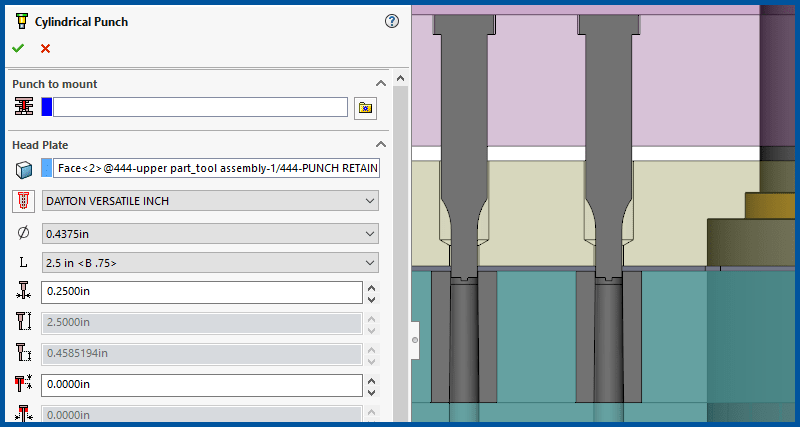Screen dimensions: 800x427
Task: Click the browse folder button for Punch to mount
Action: pos(366,108)
